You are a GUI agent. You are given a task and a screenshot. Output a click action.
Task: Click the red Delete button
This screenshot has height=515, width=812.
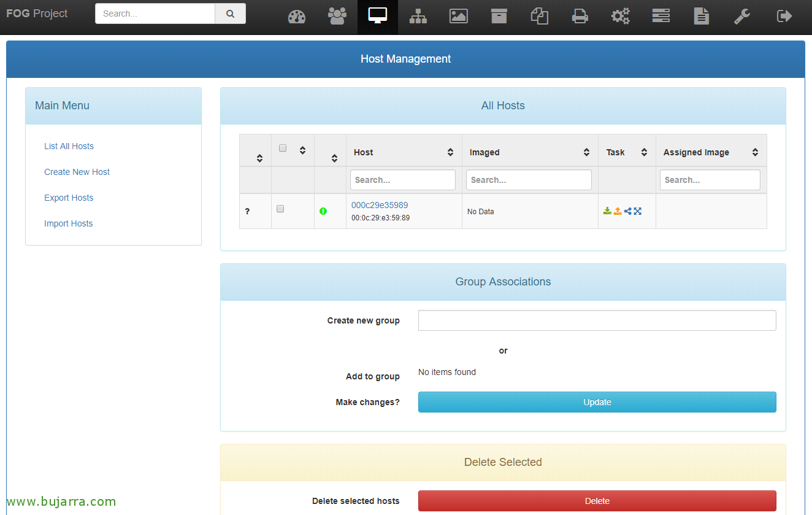pos(597,501)
